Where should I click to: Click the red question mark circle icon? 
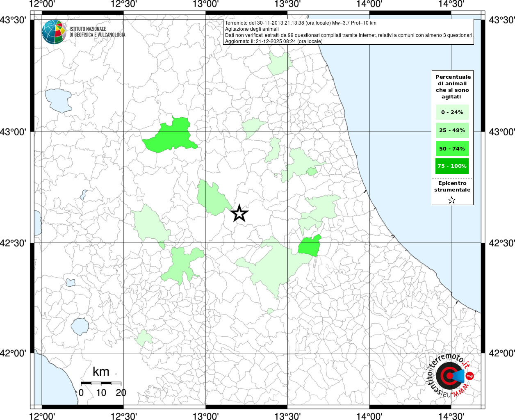470,375
